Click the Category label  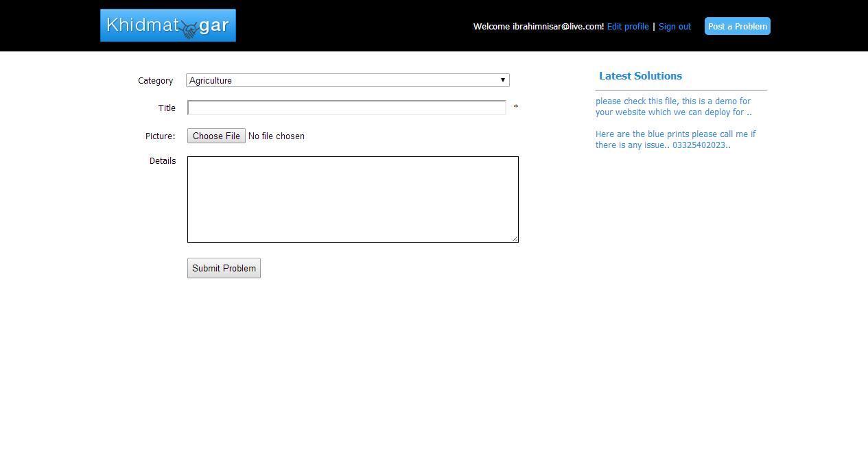156,80
